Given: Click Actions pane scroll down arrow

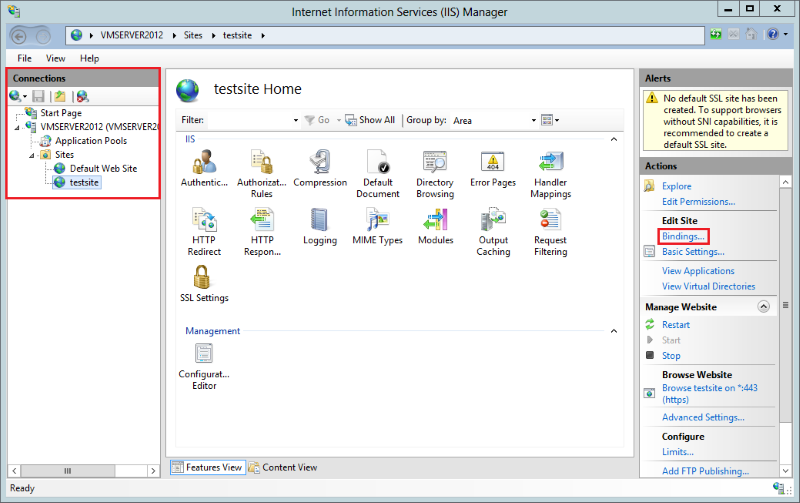Looking at the screenshot, I should (785, 471).
